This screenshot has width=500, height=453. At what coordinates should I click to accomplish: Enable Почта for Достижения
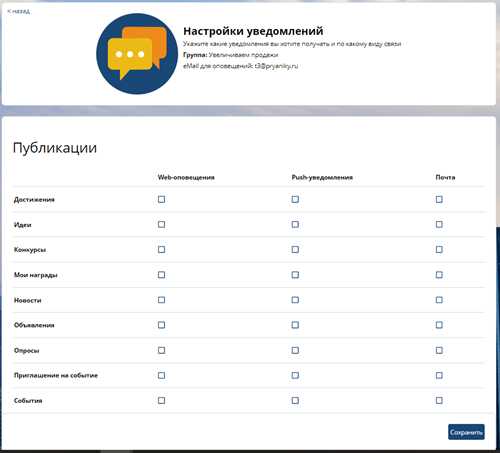click(x=439, y=199)
